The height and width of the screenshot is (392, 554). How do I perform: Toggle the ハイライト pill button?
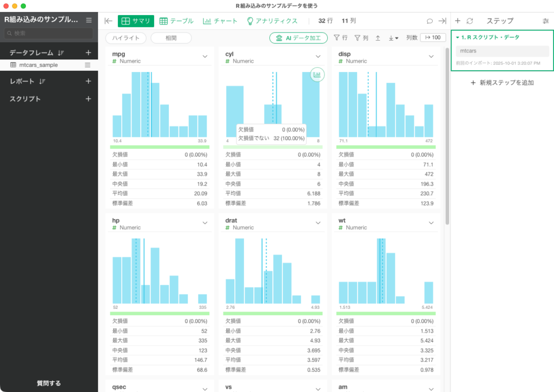pos(126,38)
